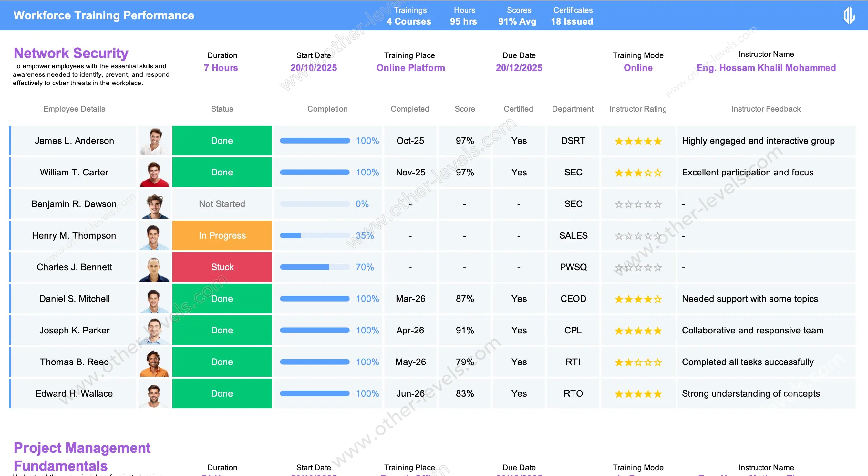This screenshot has height=476, width=868.
Task: Click the Certificates 18 Issued header stat
Action: click(x=572, y=16)
